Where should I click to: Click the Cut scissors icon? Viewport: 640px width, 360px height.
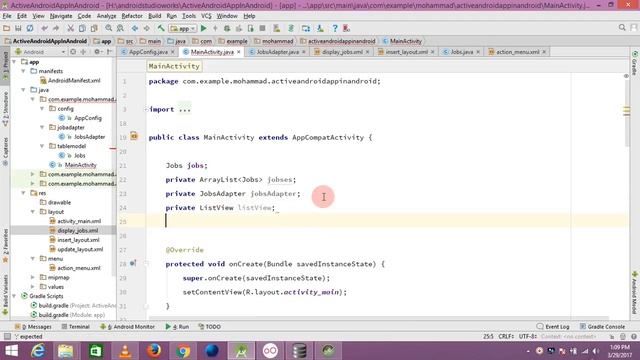70,28
